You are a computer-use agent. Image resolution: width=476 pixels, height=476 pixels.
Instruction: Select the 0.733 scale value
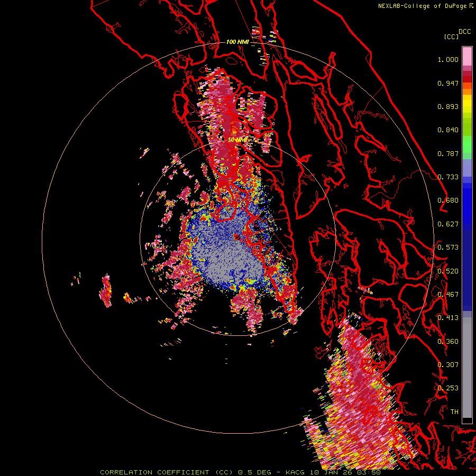448,177
